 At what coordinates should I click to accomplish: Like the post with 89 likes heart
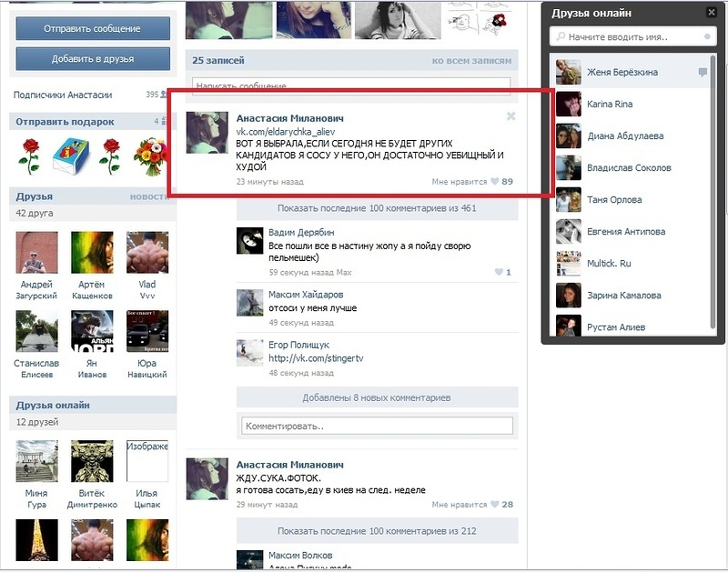coord(495,181)
